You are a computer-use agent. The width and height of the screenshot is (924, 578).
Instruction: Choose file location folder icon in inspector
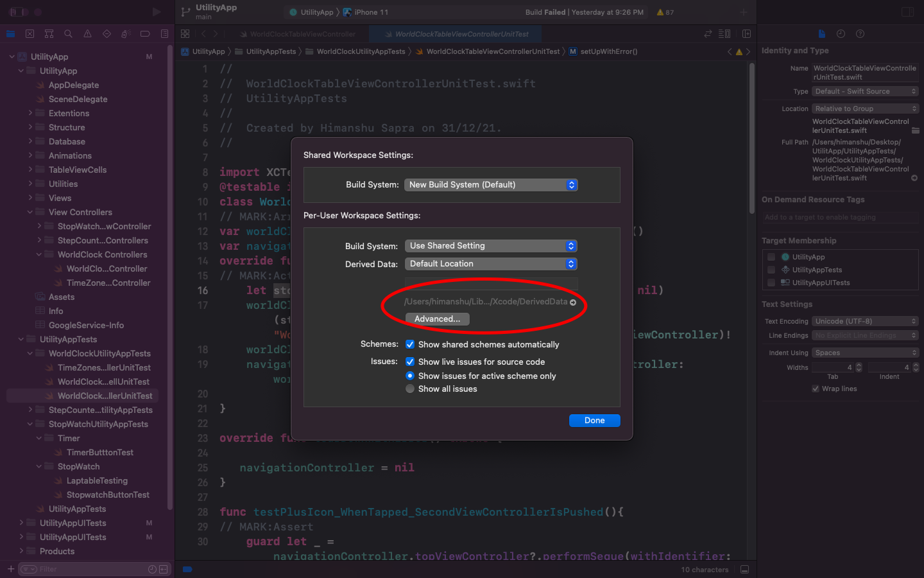pyautogui.click(x=915, y=130)
